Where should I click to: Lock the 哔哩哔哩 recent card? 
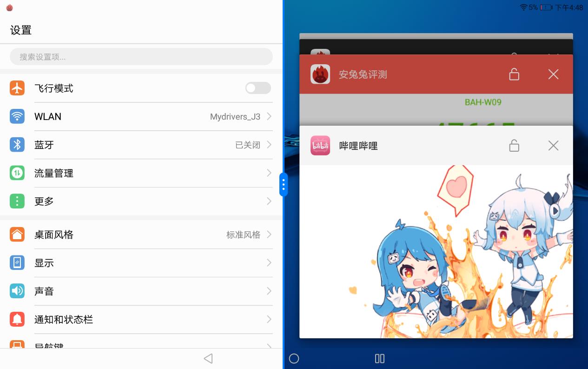pyautogui.click(x=514, y=146)
